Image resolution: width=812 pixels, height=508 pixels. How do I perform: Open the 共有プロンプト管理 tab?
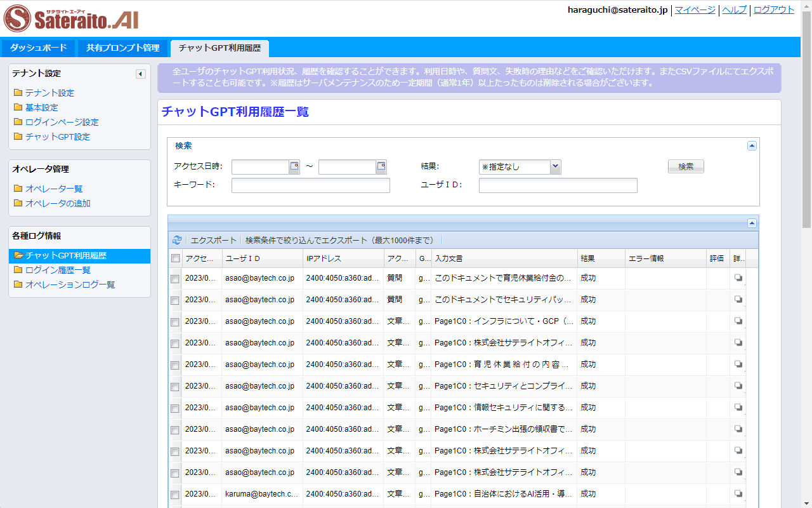coord(122,48)
